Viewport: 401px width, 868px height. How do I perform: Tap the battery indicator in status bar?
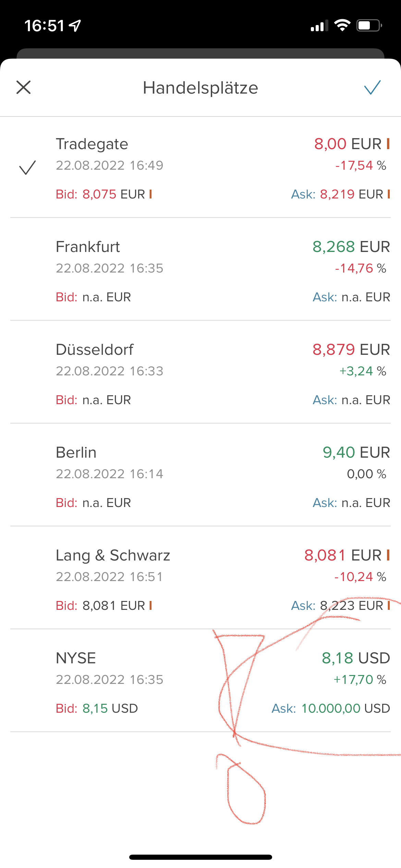coord(369,25)
